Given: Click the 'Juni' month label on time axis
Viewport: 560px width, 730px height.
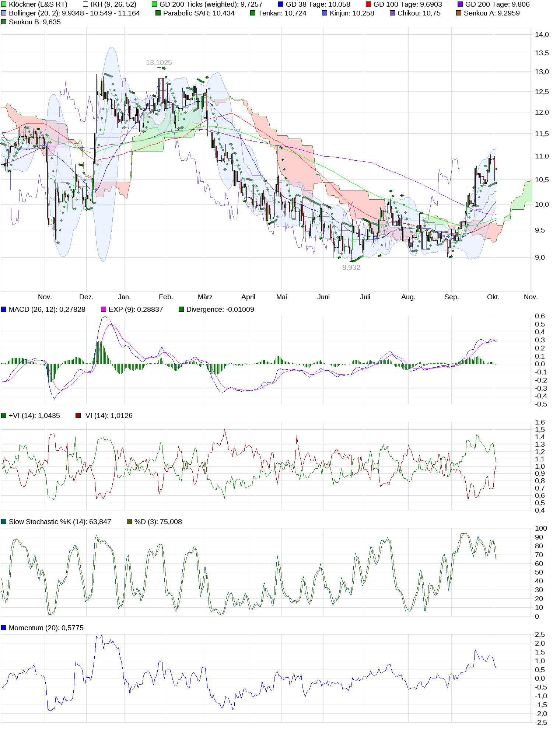Looking at the screenshot, I should tap(323, 297).
